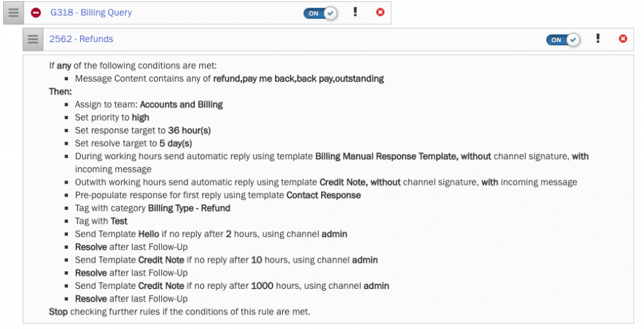
Task: Open the G318 - Billing Query group link
Action: 91,13
